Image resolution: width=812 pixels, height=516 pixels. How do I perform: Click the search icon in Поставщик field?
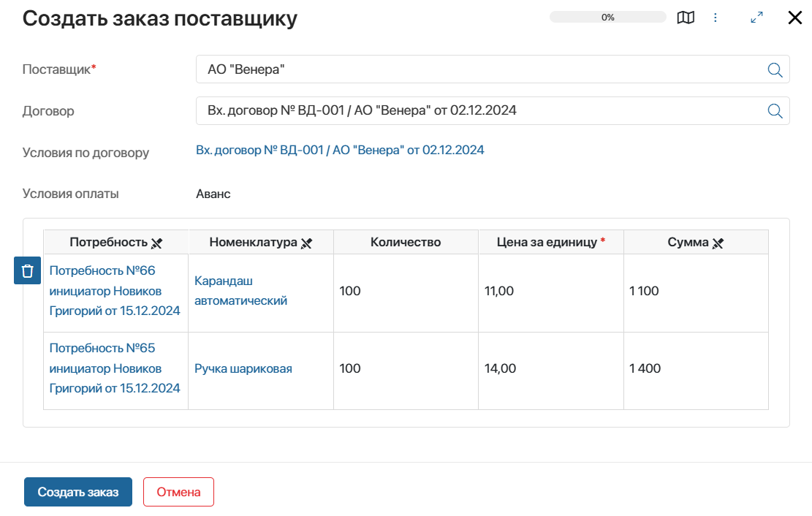pos(775,69)
